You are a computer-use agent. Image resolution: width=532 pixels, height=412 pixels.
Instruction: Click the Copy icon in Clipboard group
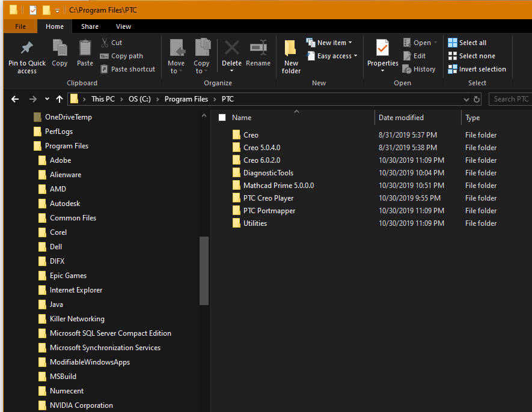(x=60, y=49)
